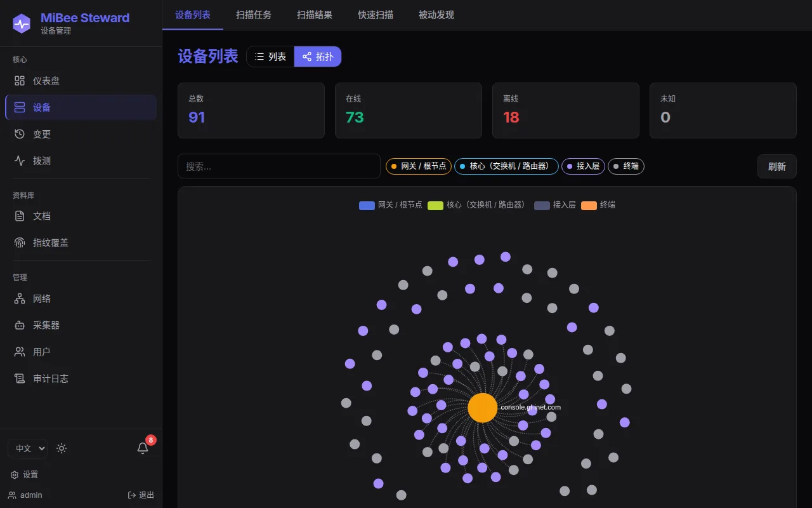Viewport: 812px width, 508px height.
Task: Toggle the 核心（交换机 / 路由器）filter chip
Action: click(506, 166)
